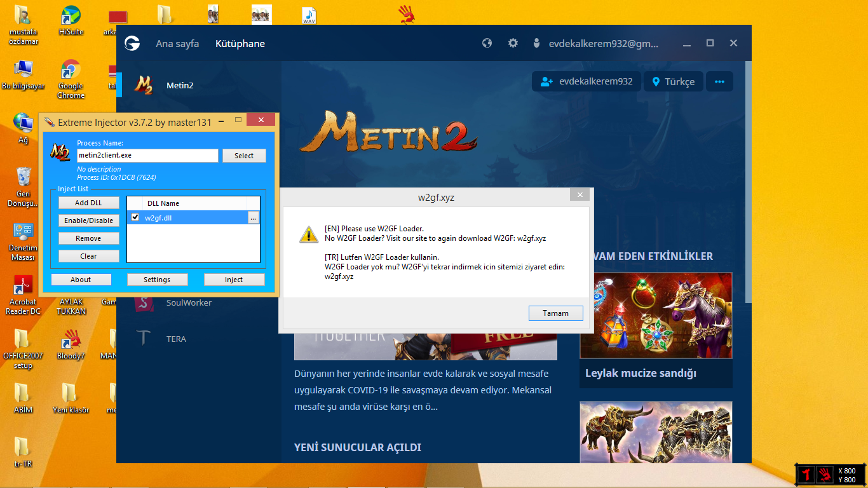Click the Gameforge window vertical scrollbar
Image resolution: width=868 pixels, height=488 pixels.
click(x=748, y=181)
